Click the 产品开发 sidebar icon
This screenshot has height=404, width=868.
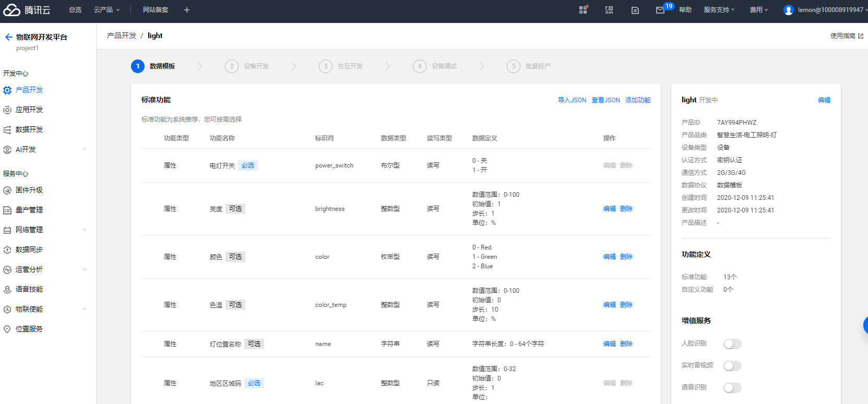(7, 90)
